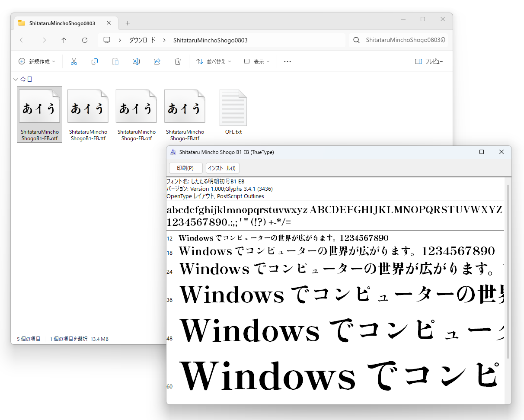This screenshot has width=524, height=420.
Task: Click the digits sample line '1234567890.:,;'
Action: (x=229, y=223)
